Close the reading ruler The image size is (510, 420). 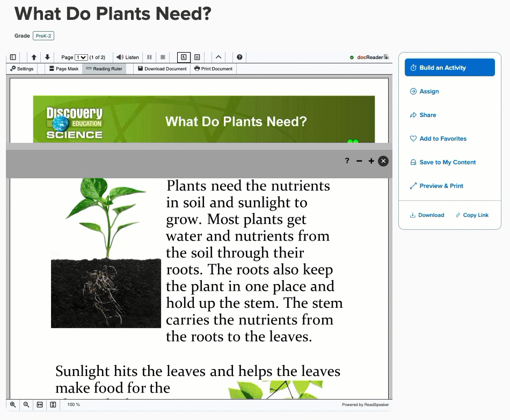(x=383, y=161)
